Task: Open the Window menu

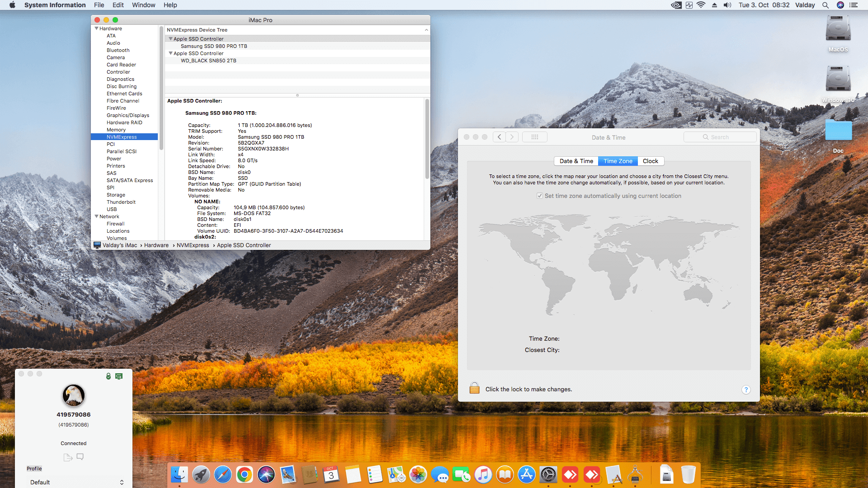Action: 143,5
